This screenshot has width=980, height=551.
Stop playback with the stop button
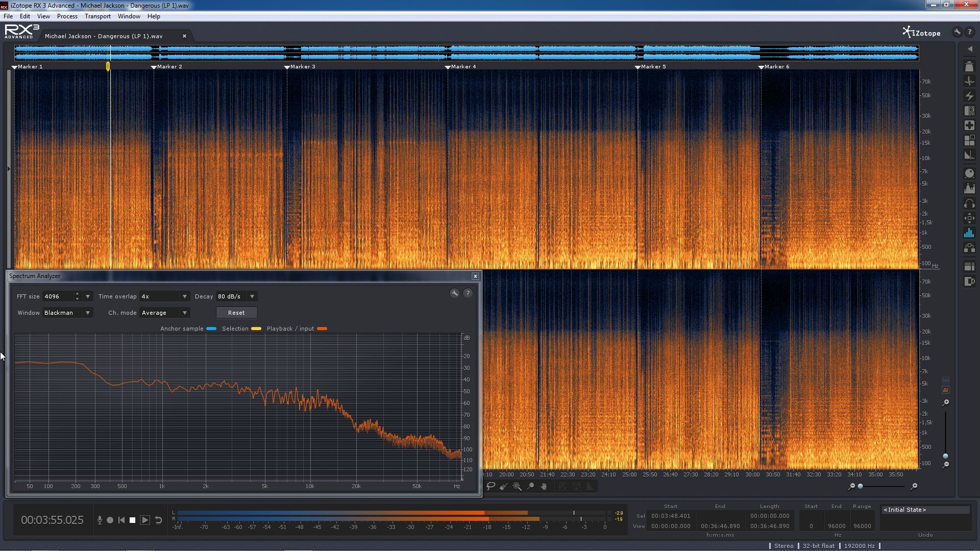(x=132, y=520)
